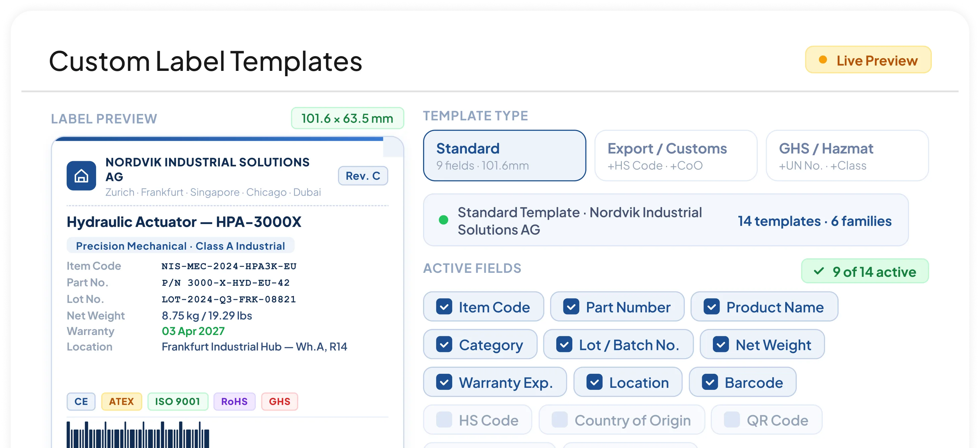Click NORDVIK INDUSTRIAL SOLUTIONS AG company name

pyautogui.click(x=207, y=169)
